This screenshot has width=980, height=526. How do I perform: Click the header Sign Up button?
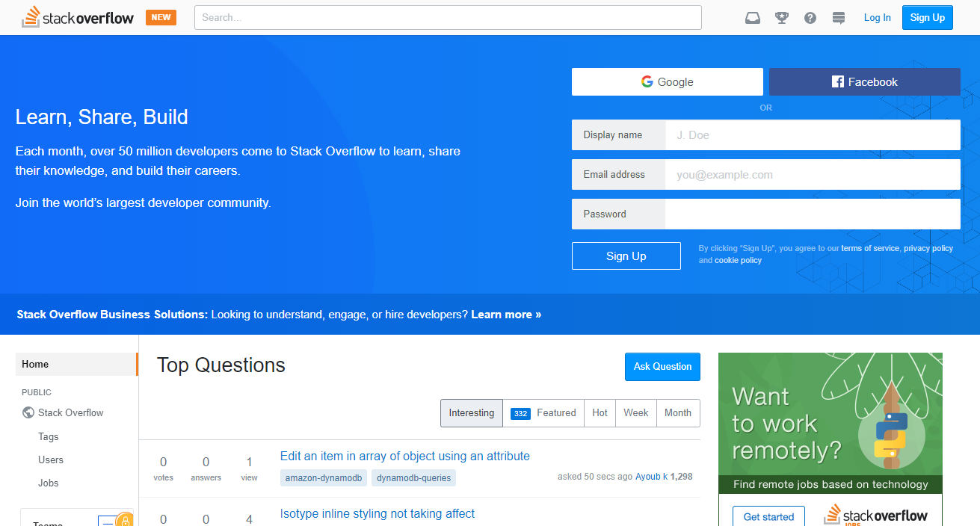[x=928, y=18]
